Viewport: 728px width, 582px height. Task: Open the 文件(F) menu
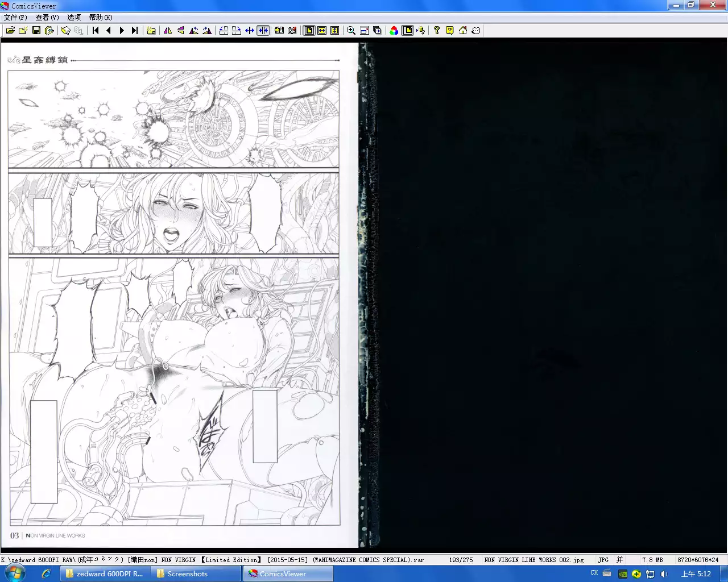[15, 18]
